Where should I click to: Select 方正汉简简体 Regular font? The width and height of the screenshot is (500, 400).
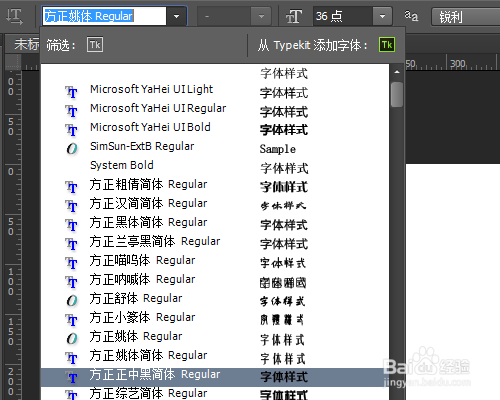(215, 203)
